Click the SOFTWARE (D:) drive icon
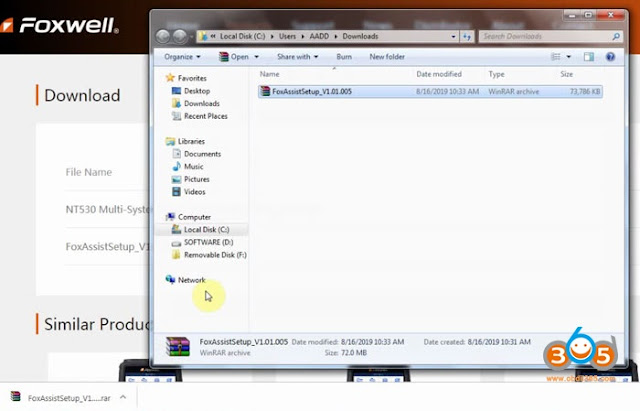The image size is (640, 411). pyautogui.click(x=176, y=242)
